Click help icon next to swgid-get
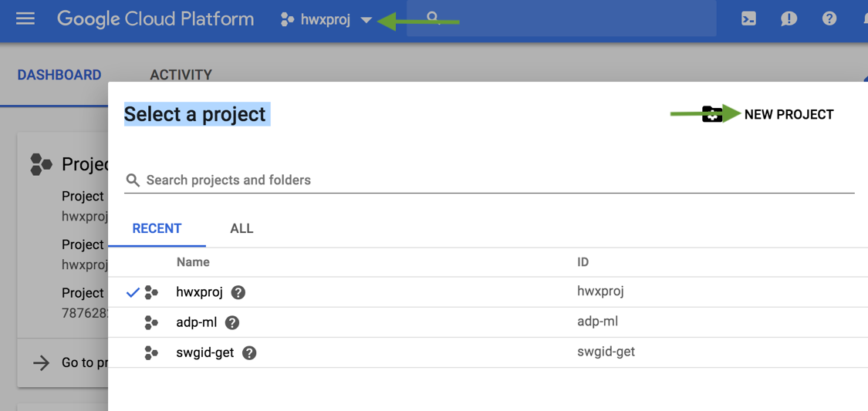Image resolution: width=868 pixels, height=411 pixels. tap(250, 352)
